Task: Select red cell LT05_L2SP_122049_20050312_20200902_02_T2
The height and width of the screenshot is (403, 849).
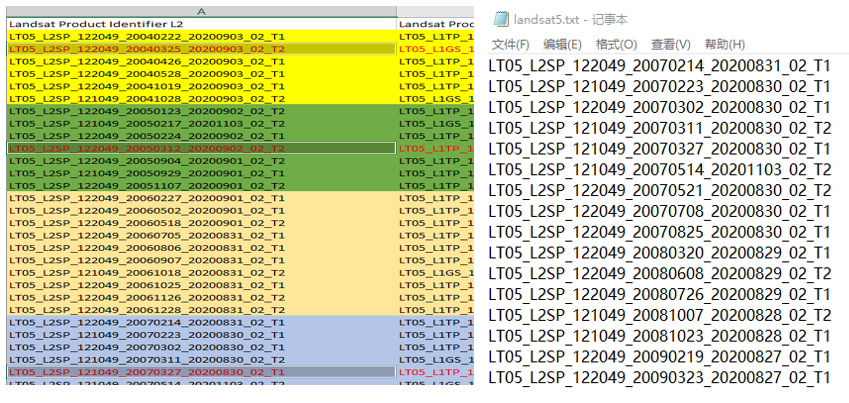Action: (201, 148)
